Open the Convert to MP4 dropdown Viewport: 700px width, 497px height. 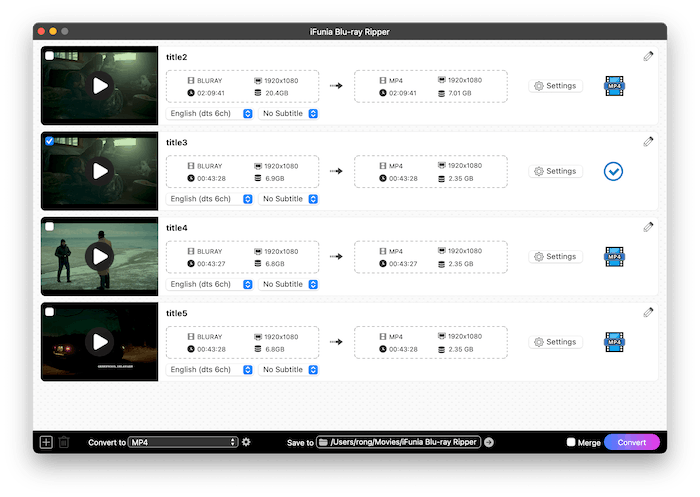coord(183,442)
